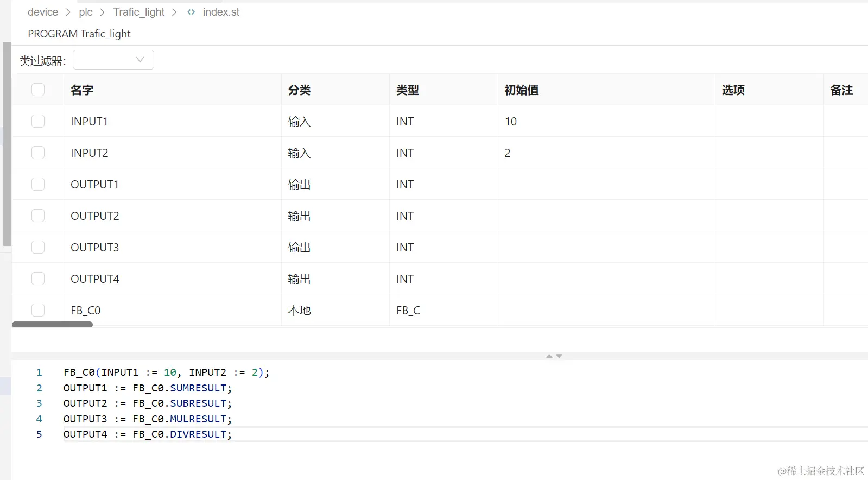The width and height of the screenshot is (868, 480).
Task: Click the empty initial value cell of OUTPUT1
Action: pyautogui.click(x=606, y=185)
